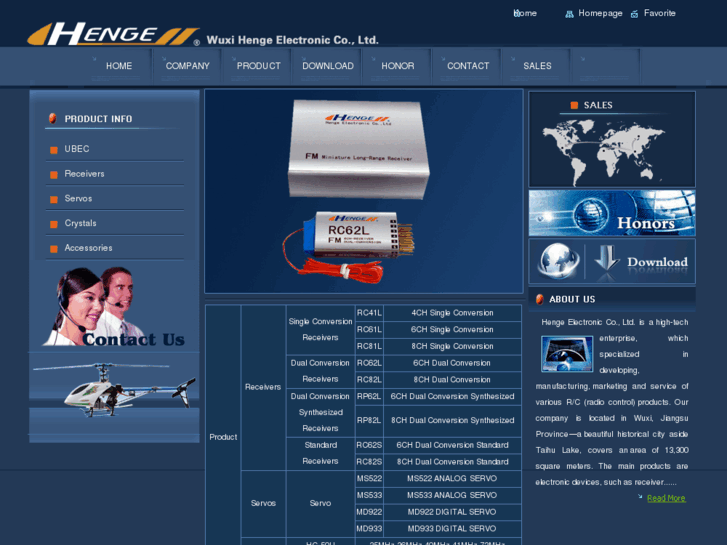This screenshot has height=545, width=727.
Task: Open the PRODUCT menu tab
Action: (x=258, y=66)
